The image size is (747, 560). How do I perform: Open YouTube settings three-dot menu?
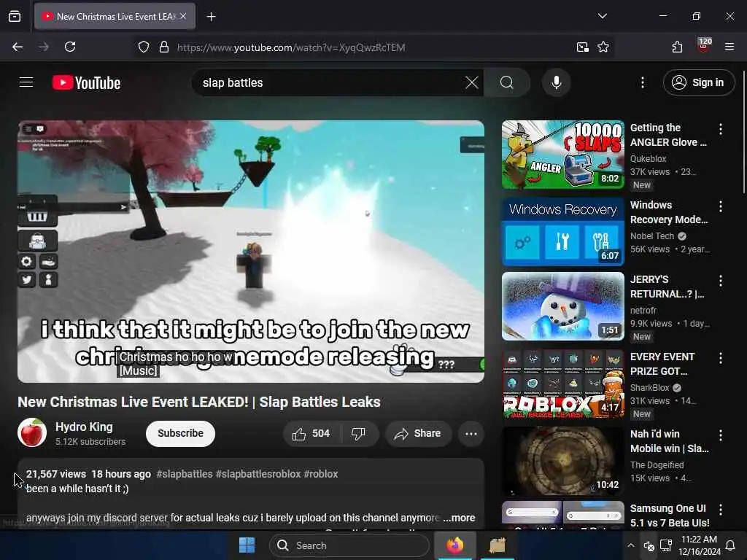tap(643, 82)
